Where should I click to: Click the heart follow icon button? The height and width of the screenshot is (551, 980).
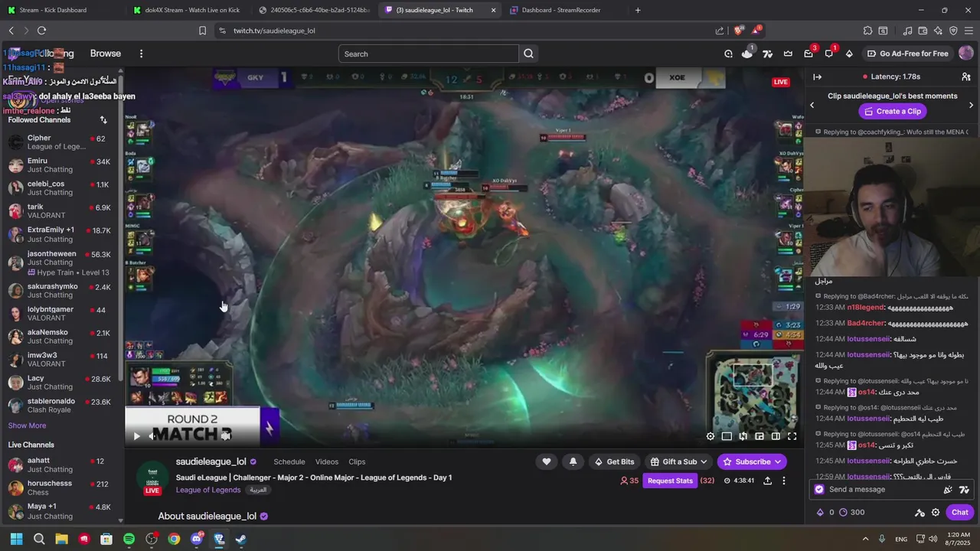coord(546,461)
